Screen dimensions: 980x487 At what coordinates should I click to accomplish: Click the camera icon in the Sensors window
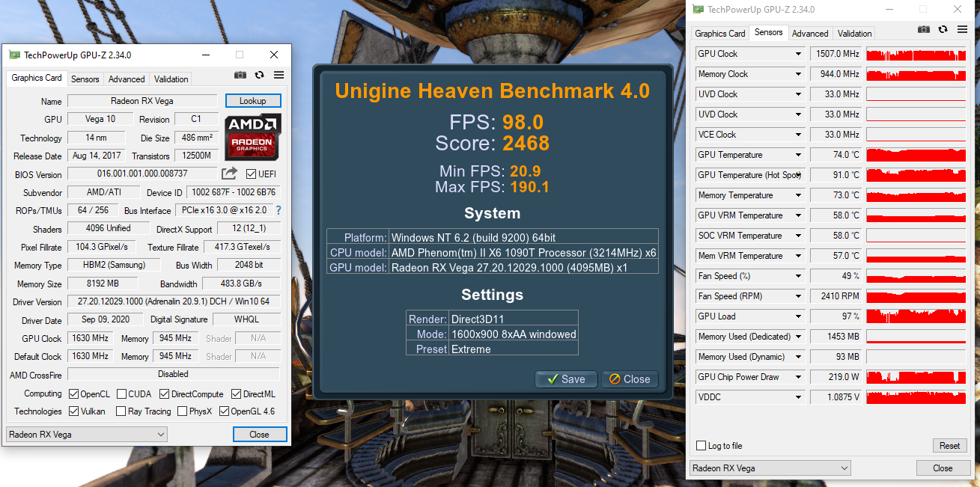(x=924, y=29)
